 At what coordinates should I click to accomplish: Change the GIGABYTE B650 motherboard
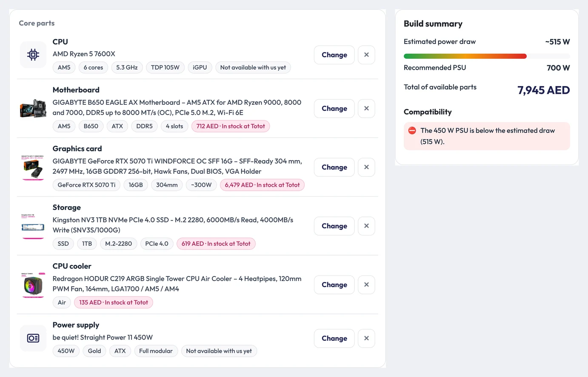click(x=334, y=109)
